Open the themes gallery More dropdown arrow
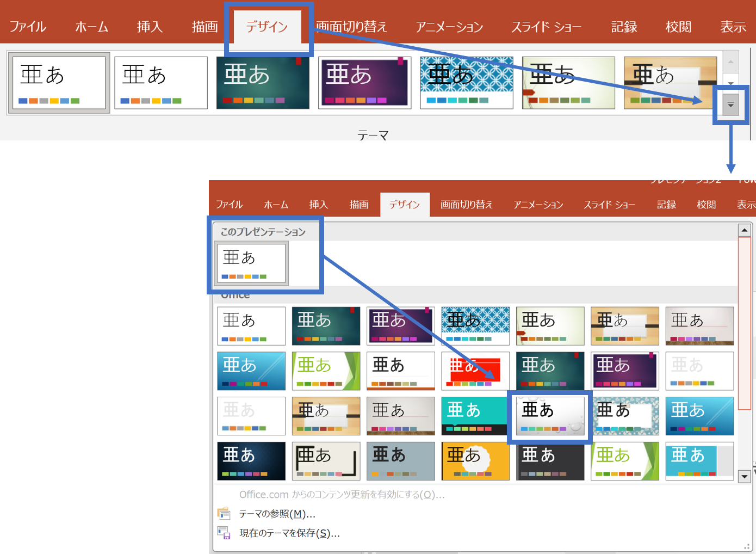Screen dimensions: 756x554 click(x=731, y=104)
